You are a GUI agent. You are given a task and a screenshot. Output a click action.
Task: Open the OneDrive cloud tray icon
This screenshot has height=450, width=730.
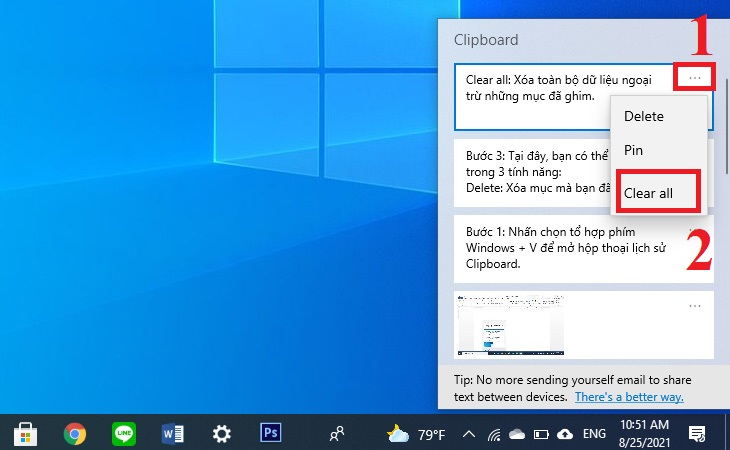click(x=517, y=435)
